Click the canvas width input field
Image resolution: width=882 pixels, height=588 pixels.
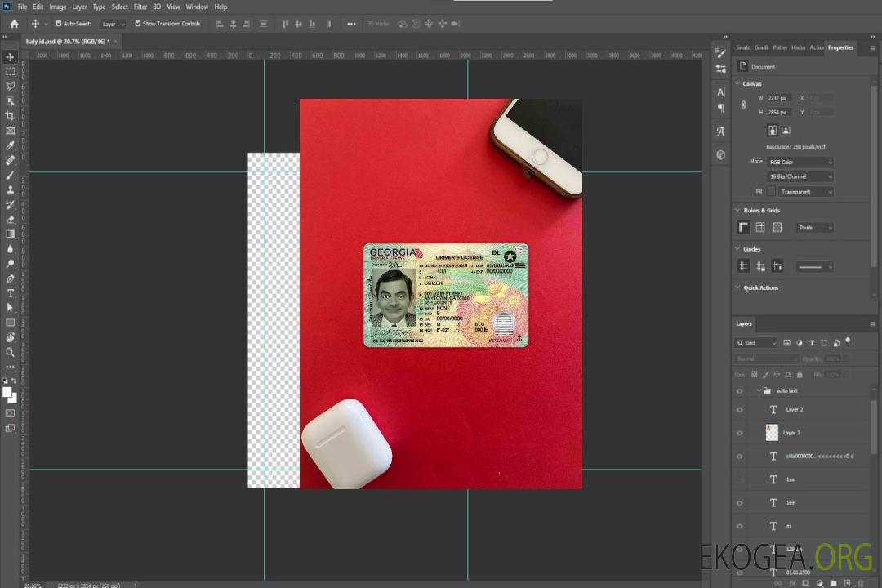[x=779, y=98]
